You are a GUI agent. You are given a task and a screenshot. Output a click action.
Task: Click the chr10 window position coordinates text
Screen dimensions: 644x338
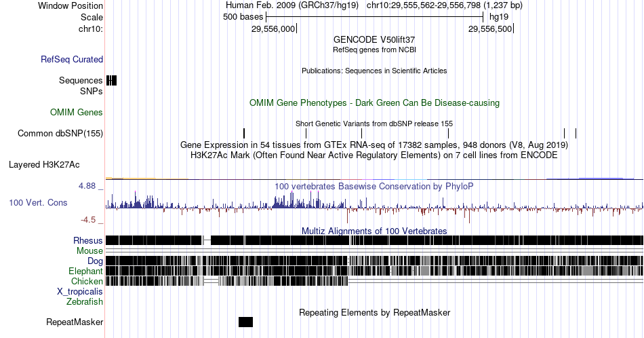coord(445,5)
